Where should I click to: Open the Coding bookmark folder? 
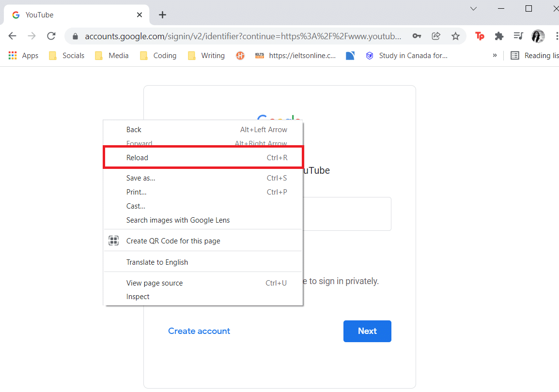(x=158, y=56)
